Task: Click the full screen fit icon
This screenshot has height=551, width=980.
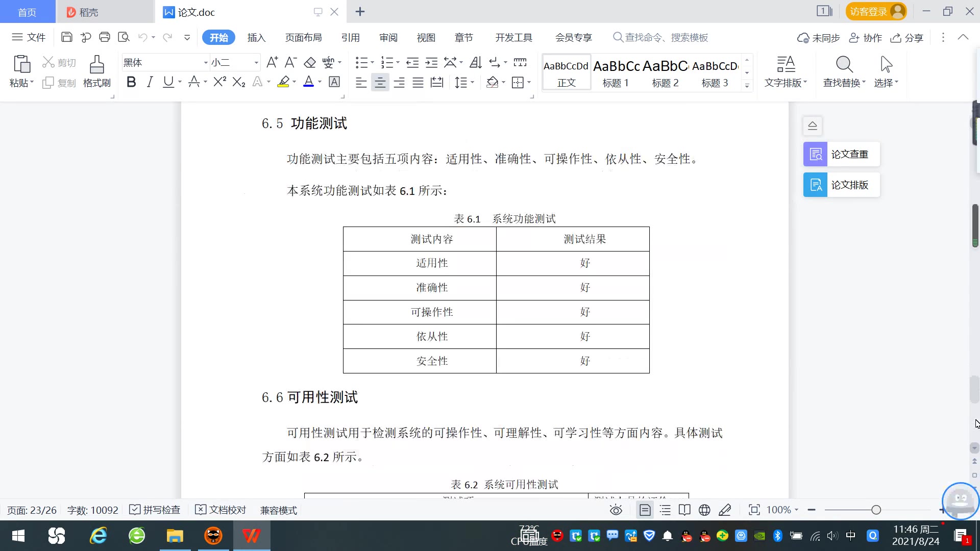Action: (x=754, y=510)
